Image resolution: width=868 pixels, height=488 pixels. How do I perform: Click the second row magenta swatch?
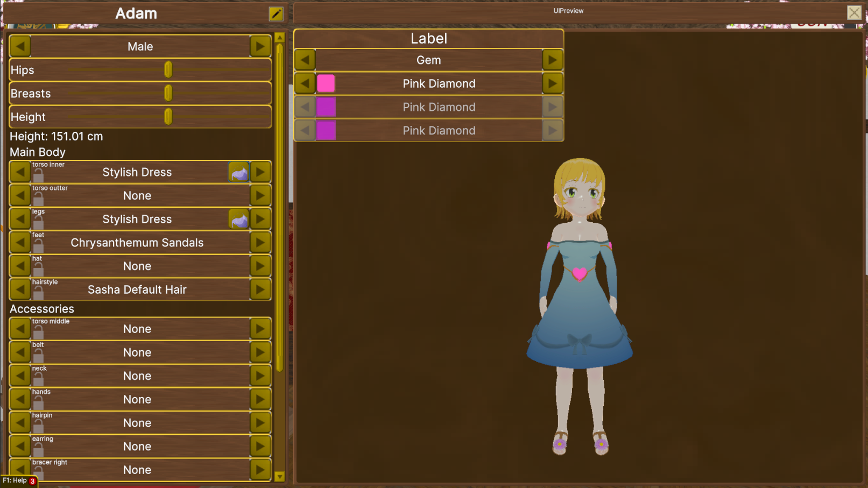click(x=326, y=107)
